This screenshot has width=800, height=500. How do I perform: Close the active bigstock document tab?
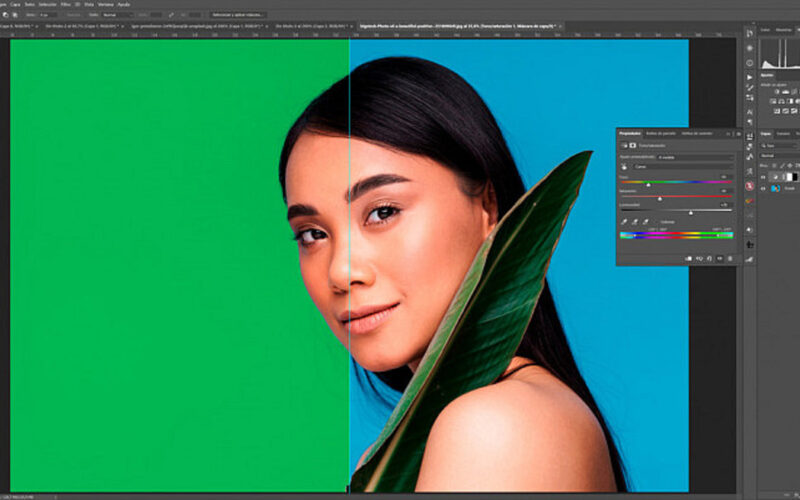click(560, 26)
